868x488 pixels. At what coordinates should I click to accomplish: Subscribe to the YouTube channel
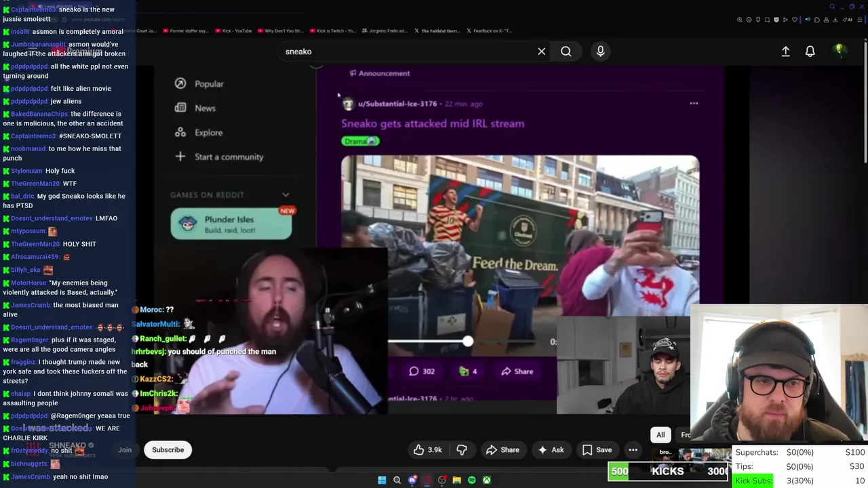pyautogui.click(x=168, y=450)
